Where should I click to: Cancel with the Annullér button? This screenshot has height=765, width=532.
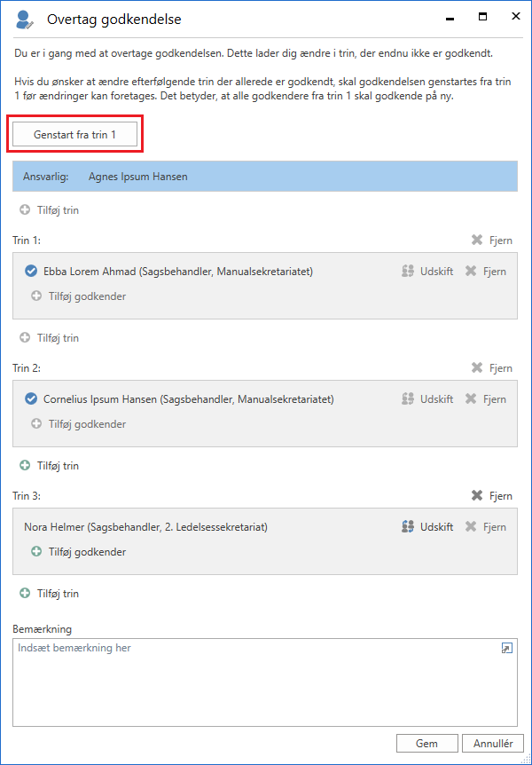493,743
